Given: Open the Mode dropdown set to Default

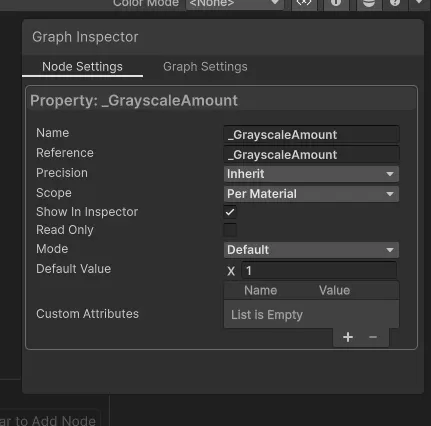Looking at the screenshot, I should [311, 250].
